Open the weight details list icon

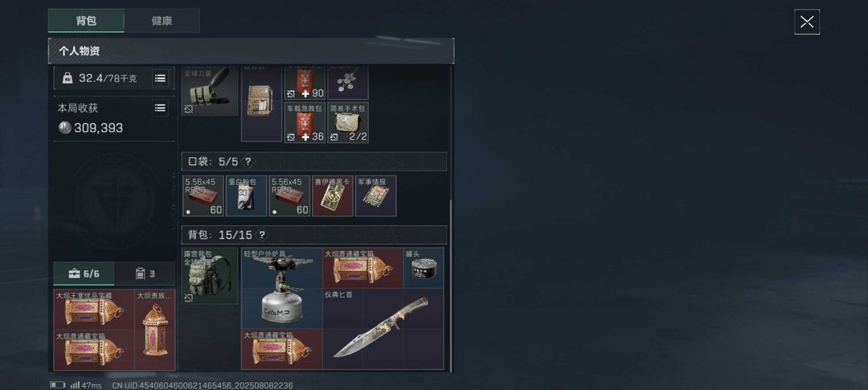point(160,78)
